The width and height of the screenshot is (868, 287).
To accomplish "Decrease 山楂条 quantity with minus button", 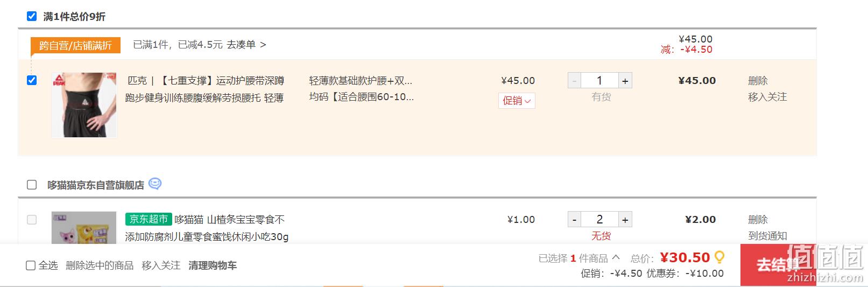I will pos(574,220).
